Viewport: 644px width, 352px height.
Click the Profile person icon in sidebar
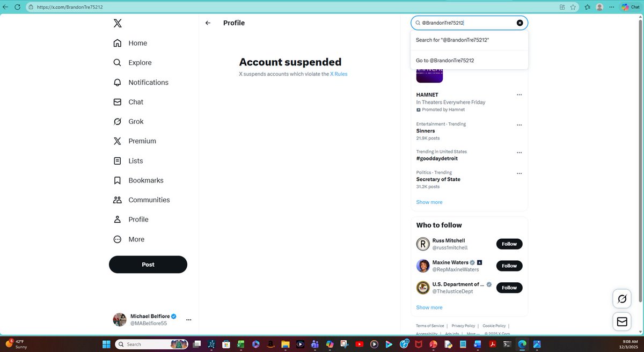[x=118, y=219]
